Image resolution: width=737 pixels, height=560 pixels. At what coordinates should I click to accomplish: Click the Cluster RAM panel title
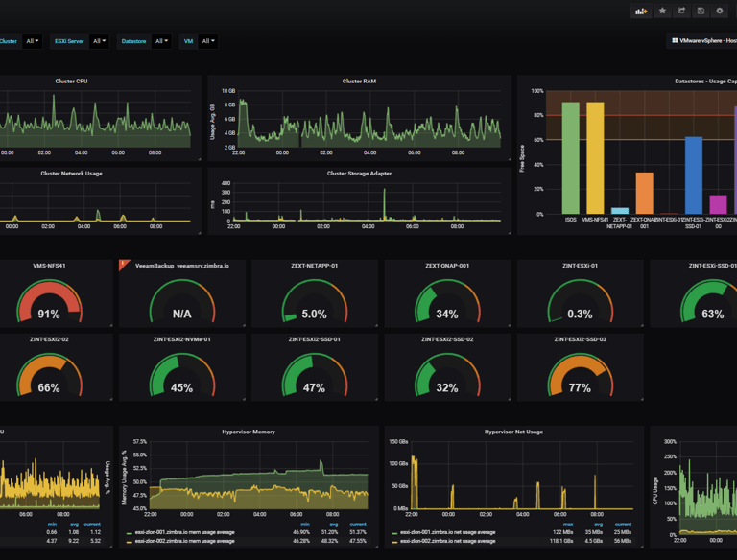(x=359, y=81)
